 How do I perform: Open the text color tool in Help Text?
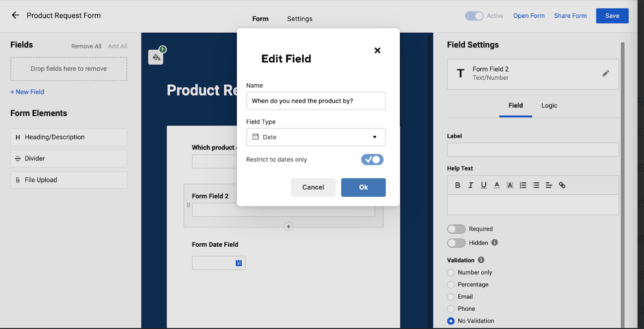click(x=497, y=185)
